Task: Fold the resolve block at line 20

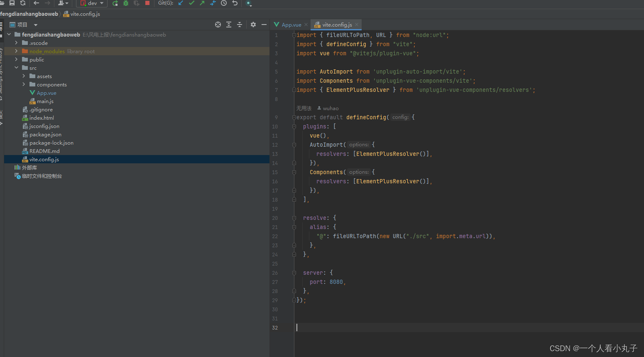Action: tap(294, 218)
